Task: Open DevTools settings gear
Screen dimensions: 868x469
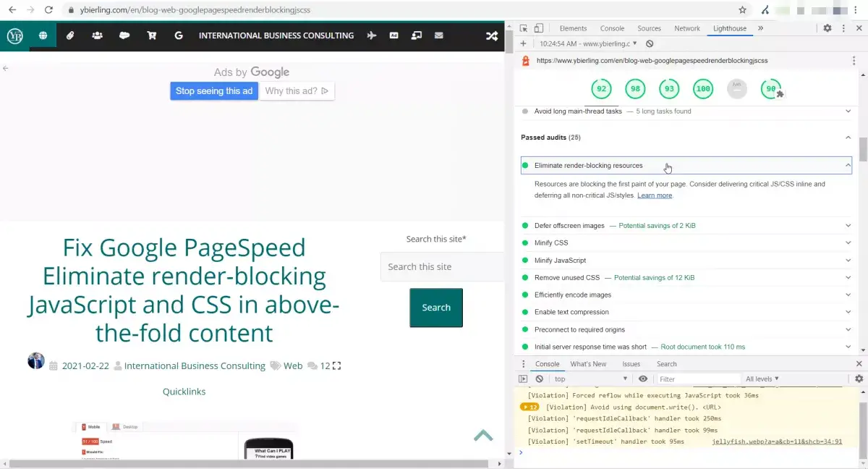Action: (827, 28)
